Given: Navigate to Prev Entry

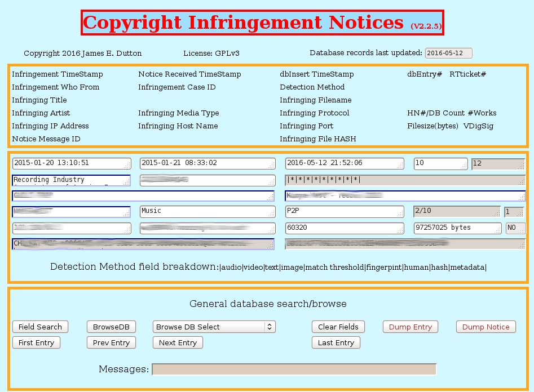Looking at the screenshot, I should (x=111, y=342).
